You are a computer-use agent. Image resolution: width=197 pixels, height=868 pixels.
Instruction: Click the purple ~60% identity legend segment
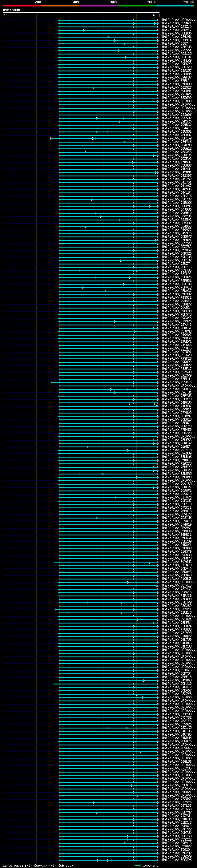pos(99,6)
